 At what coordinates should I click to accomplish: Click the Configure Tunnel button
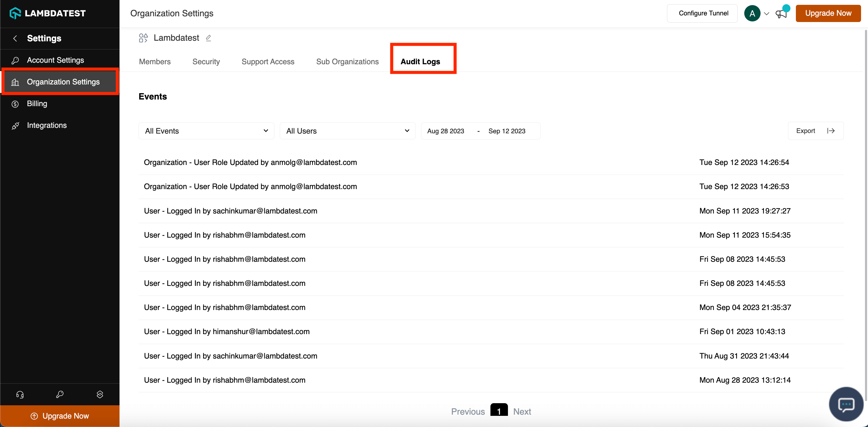click(x=703, y=14)
